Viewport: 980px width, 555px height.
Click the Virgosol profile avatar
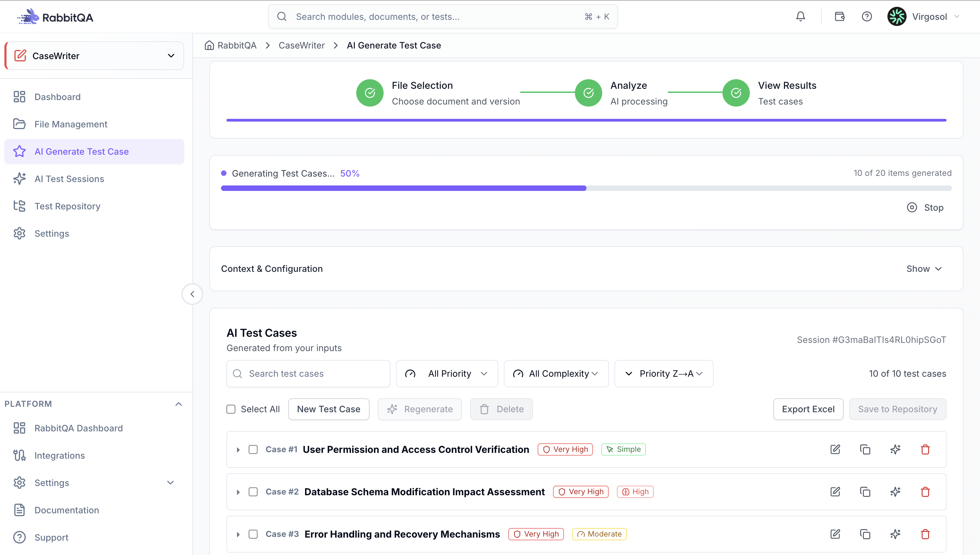(897, 16)
